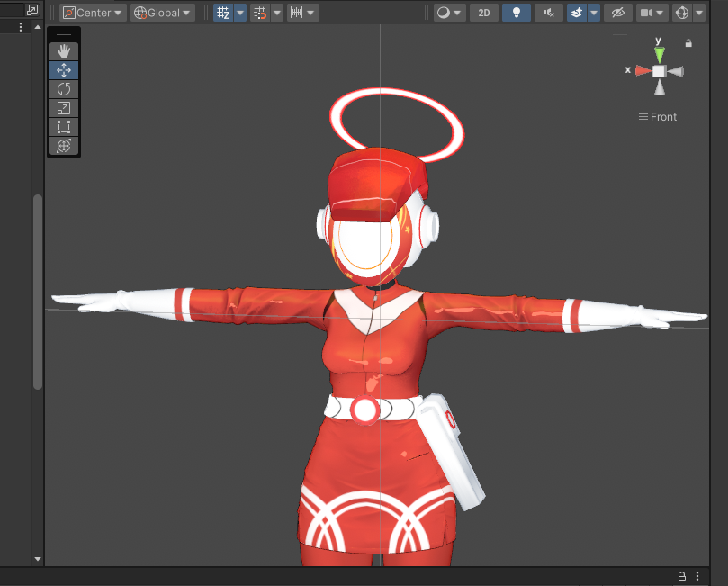Toggle grid snapping
Image resolution: width=728 pixels, height=586 pixels.
260,13
